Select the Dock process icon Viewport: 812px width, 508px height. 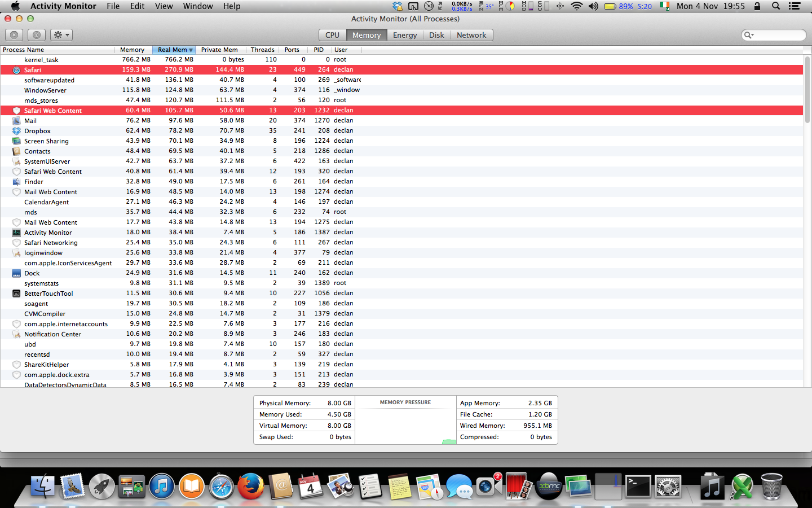pyautogui.click(x=16, y=273)
